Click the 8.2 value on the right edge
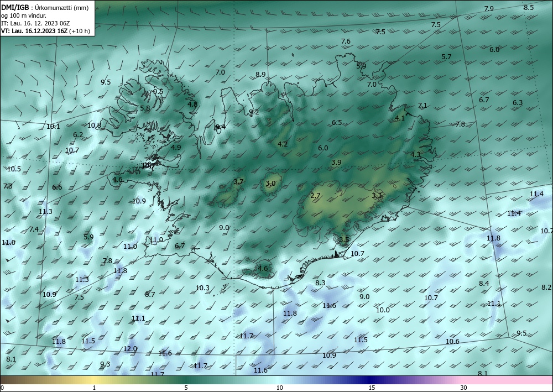 546,288
